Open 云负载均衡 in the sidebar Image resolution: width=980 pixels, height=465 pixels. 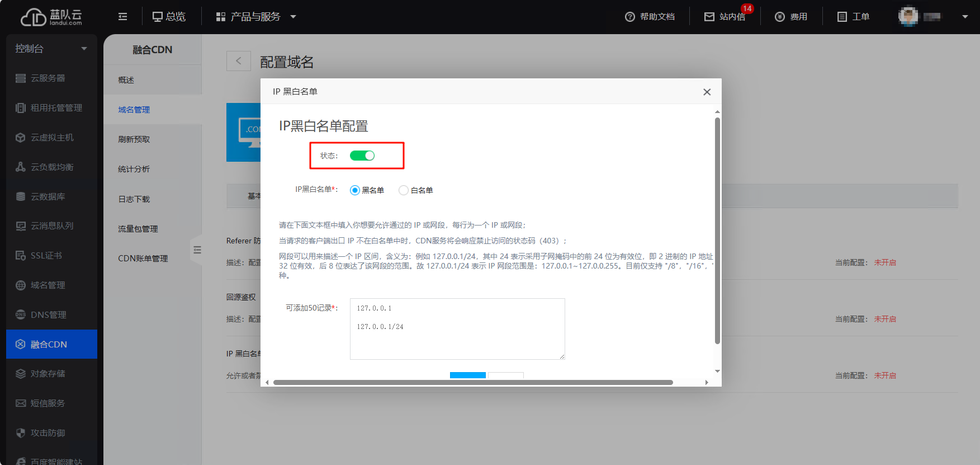coord(51,167)
